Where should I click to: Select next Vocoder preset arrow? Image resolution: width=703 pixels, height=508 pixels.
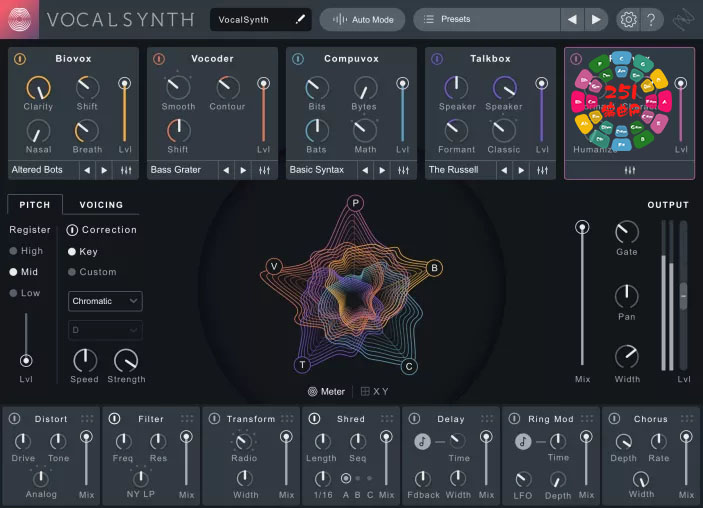(243, 170)
